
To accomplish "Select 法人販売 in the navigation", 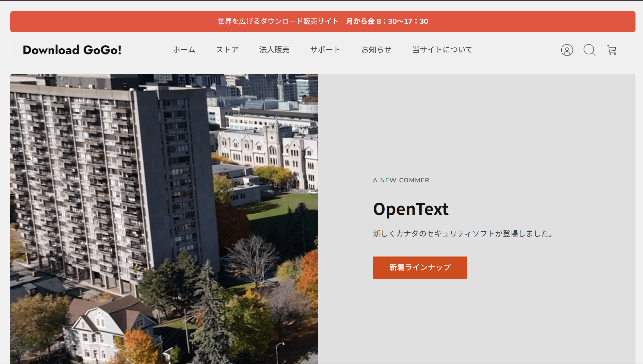I will tap(274, 50).
